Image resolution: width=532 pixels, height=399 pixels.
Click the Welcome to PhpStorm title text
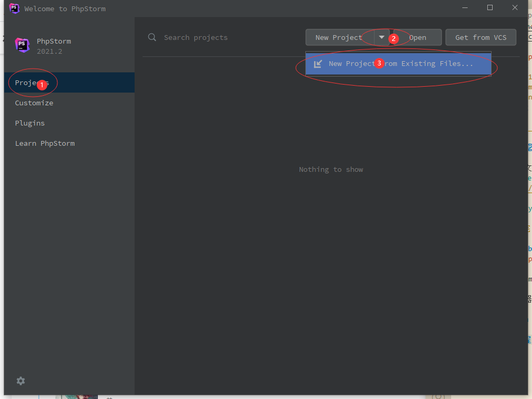[x=65, y=9]
